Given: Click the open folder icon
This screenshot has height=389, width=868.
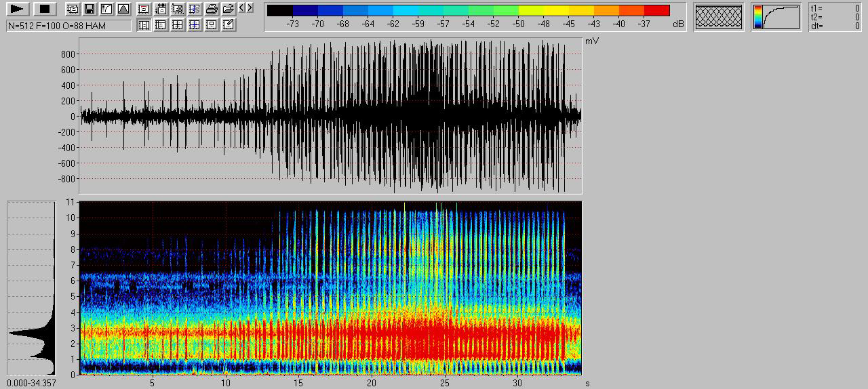Looking at the screenshot, I should (229, 9).
